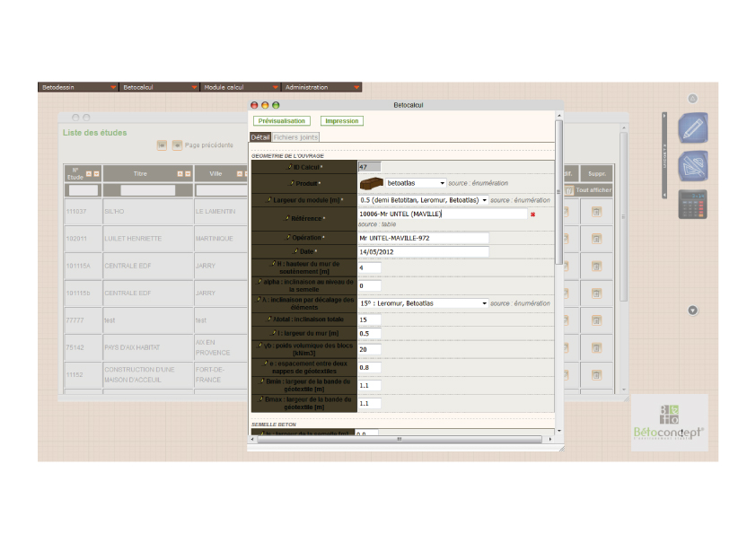
Task: Click the round down-arrow below the widgets
Action: tap(692, 311)
